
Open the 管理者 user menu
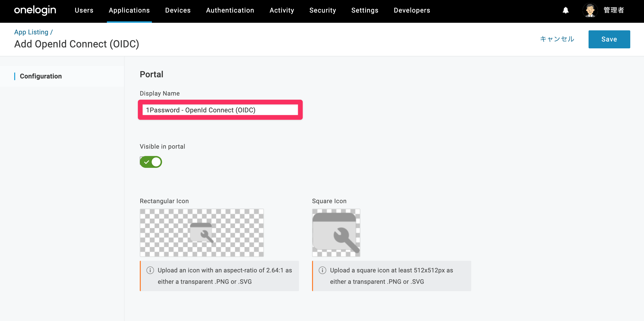[x=614, y=10]
